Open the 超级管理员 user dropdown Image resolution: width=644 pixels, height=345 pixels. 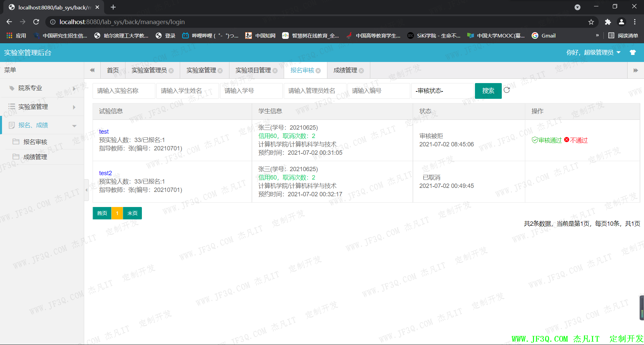click(x=593, y=53)
